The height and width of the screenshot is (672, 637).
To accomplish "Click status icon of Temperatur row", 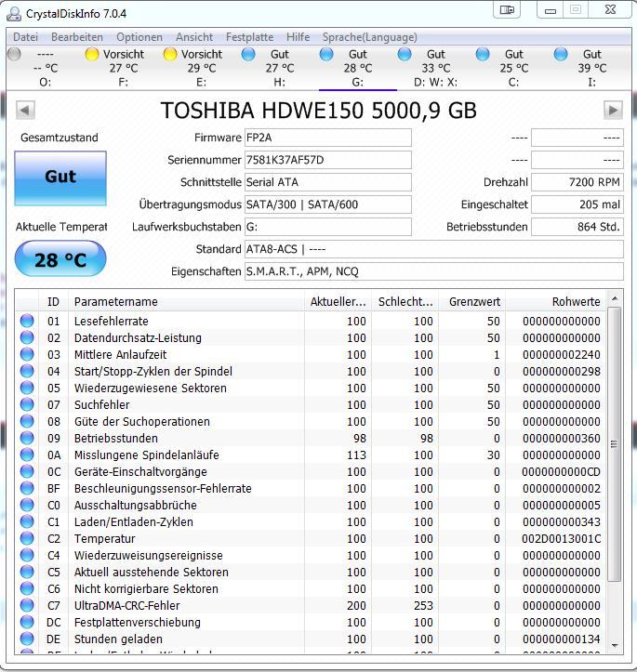I will (27, 538).
